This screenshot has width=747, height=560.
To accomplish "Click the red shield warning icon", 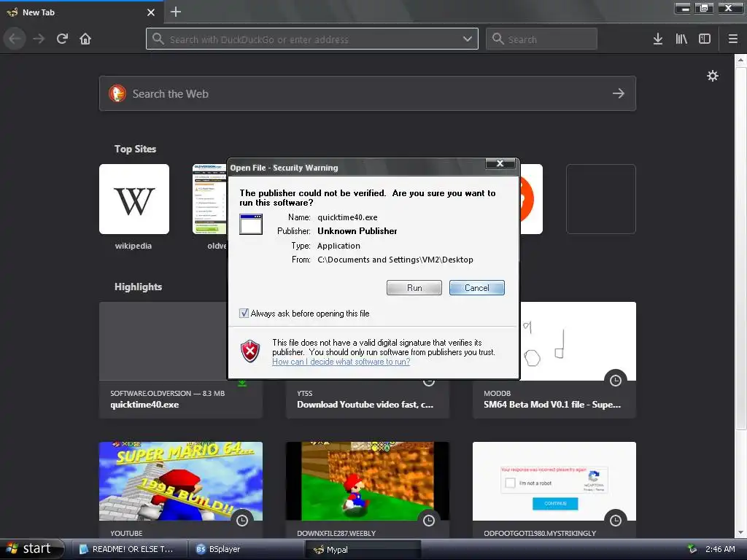I will point(250,351).
